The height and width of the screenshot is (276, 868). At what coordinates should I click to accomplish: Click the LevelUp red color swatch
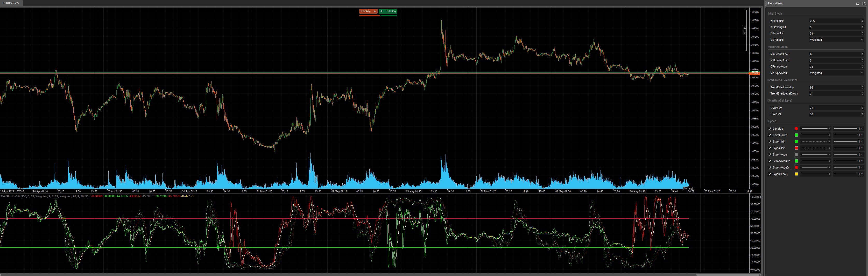point(796,129)
